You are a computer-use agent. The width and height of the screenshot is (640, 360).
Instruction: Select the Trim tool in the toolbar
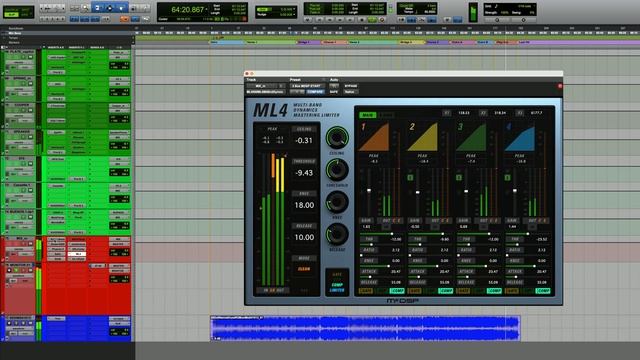[x=98, y=8]
